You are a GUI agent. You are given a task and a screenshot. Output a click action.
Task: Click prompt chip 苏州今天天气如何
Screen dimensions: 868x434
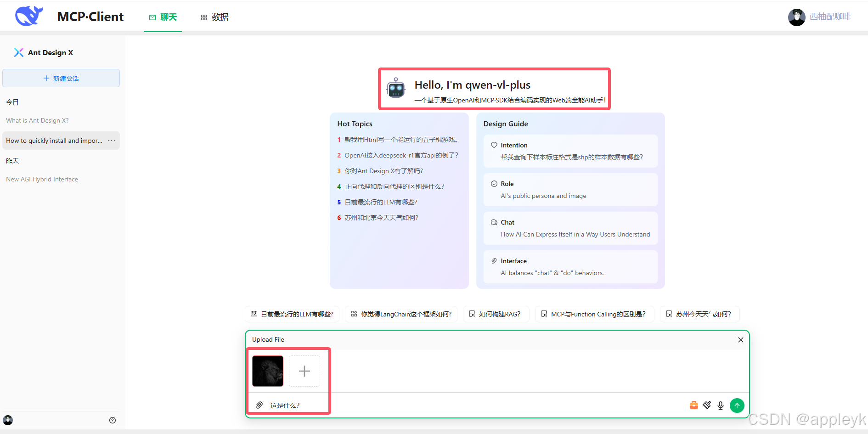699,314
